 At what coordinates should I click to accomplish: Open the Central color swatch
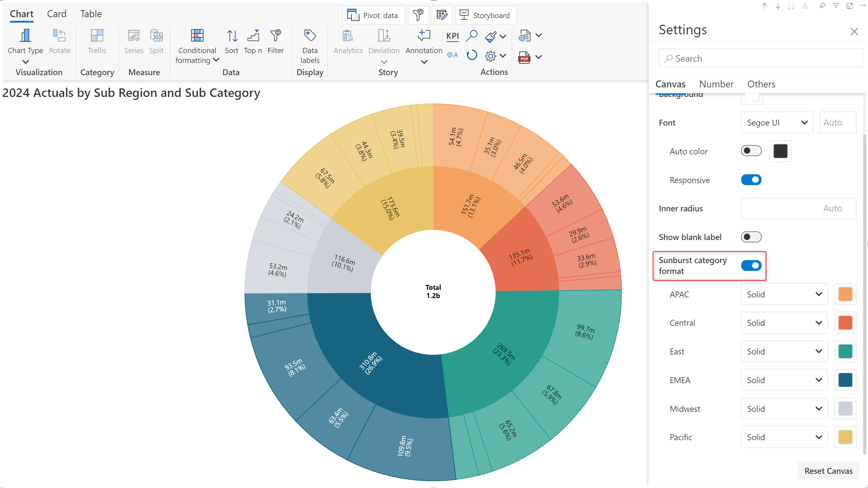(x=845, y=323)
